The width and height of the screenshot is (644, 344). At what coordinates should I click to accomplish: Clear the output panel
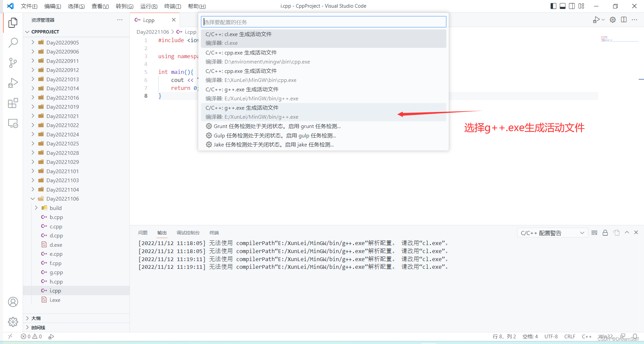tap(594, 233)
